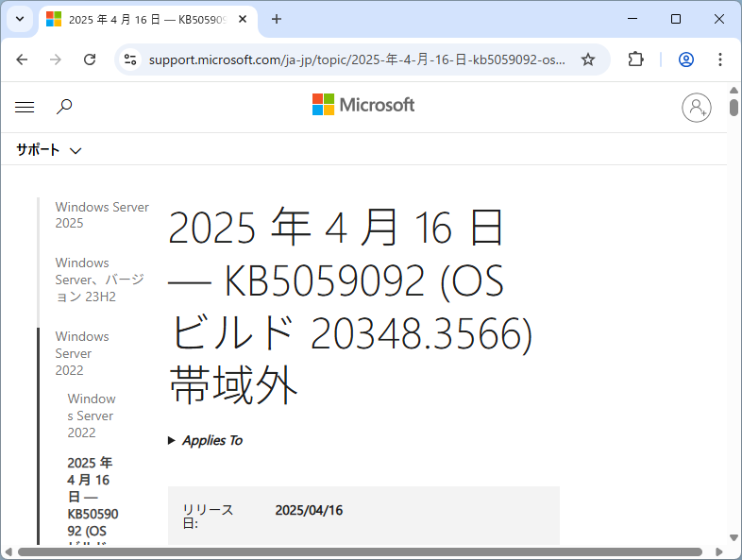Viewport: 742px width, 560px height.
Task: Click the vertical scrollbar down arrow
Action: (x=734, y=537)
